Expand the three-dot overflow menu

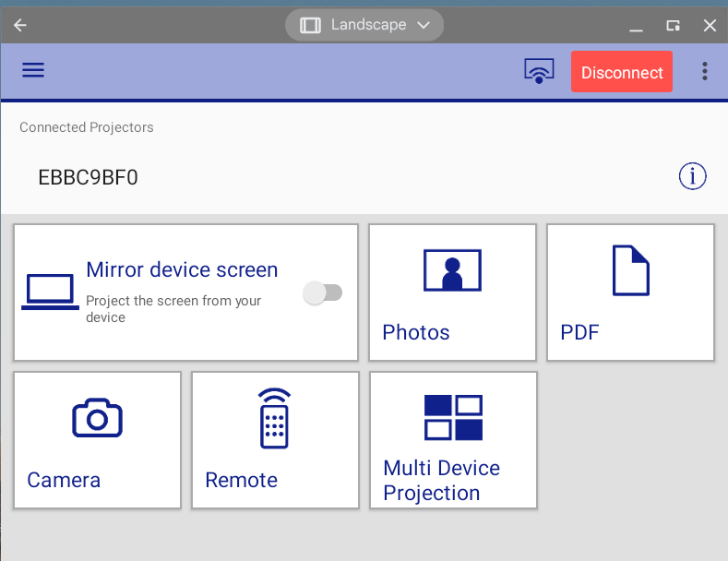(x=705, y=71)
